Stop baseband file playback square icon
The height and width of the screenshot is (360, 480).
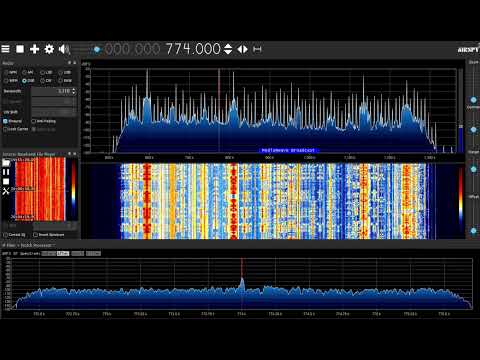[6, 182]
